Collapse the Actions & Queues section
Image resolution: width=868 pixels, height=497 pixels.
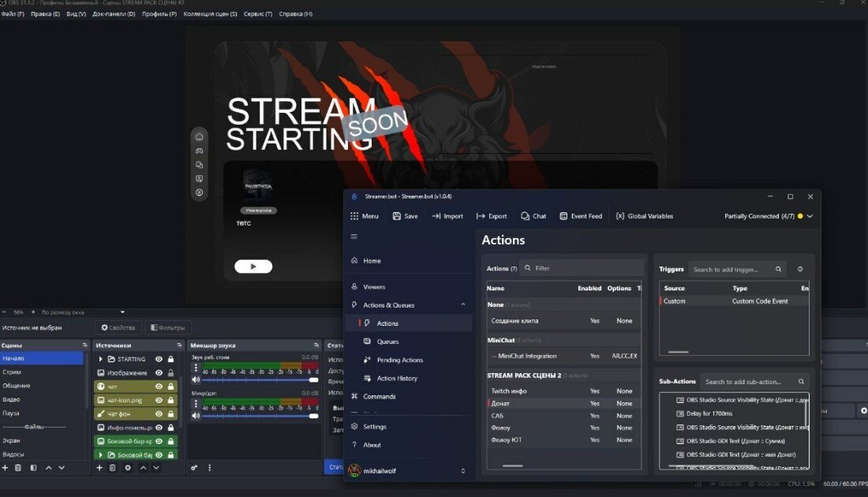(462, 305)
